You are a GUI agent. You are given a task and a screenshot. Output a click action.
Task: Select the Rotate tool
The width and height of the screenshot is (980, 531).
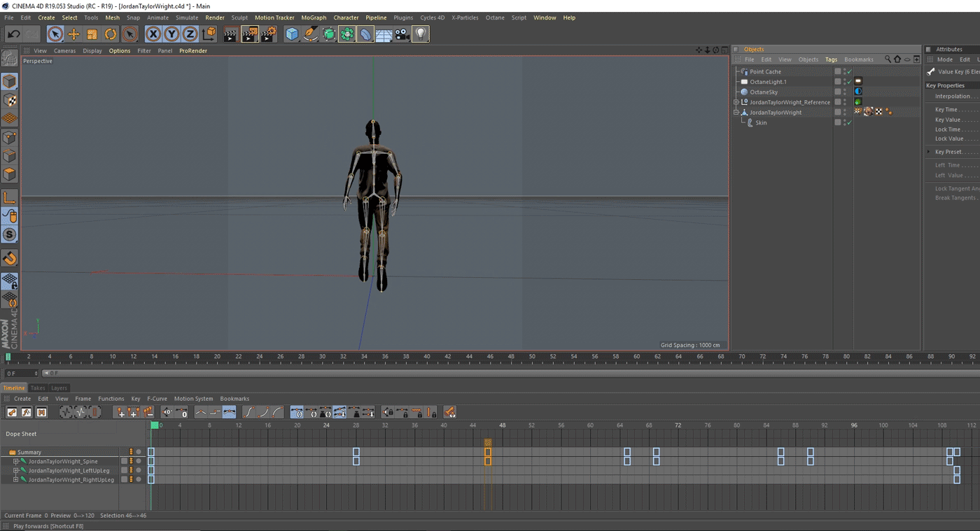[111, 34]
